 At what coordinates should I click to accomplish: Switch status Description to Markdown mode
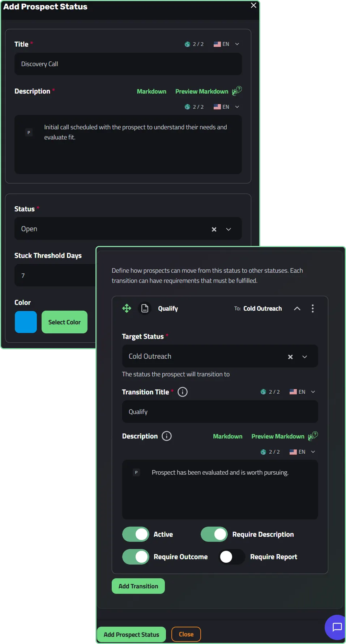[x=151, y=91]
